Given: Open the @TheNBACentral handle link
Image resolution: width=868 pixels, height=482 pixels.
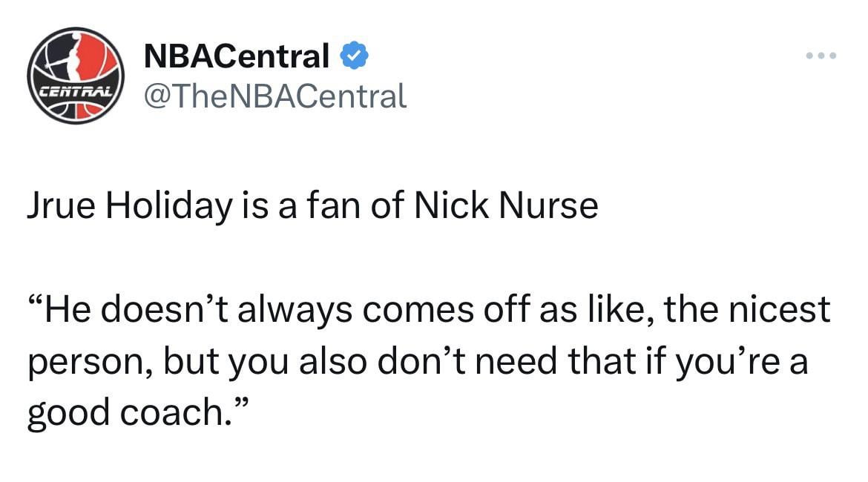Looking at the screenshot, I should click(x=274, y=96).
